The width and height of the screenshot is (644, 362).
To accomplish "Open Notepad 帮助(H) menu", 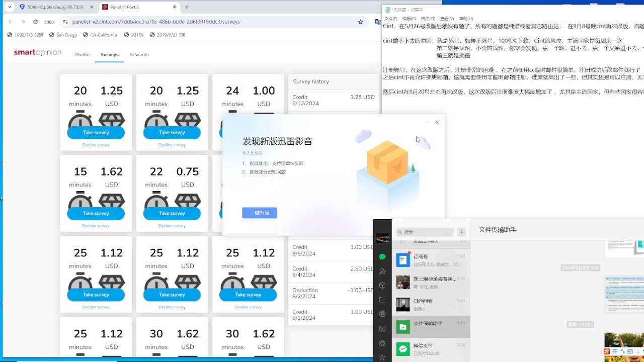I will 466,19.
